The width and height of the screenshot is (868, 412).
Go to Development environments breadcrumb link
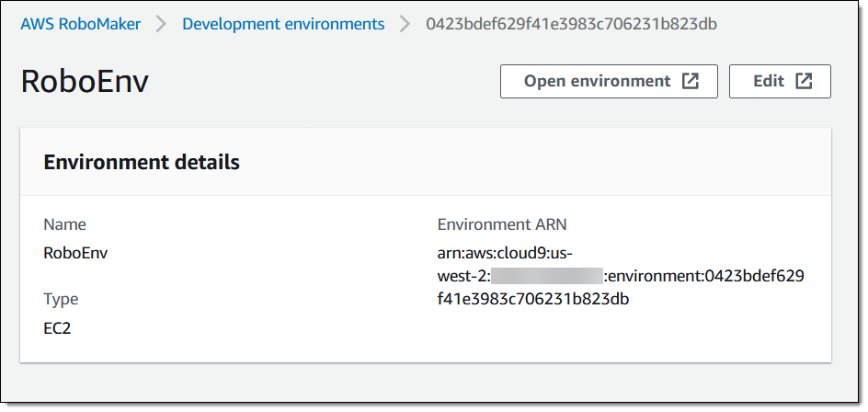pos(283,24)
